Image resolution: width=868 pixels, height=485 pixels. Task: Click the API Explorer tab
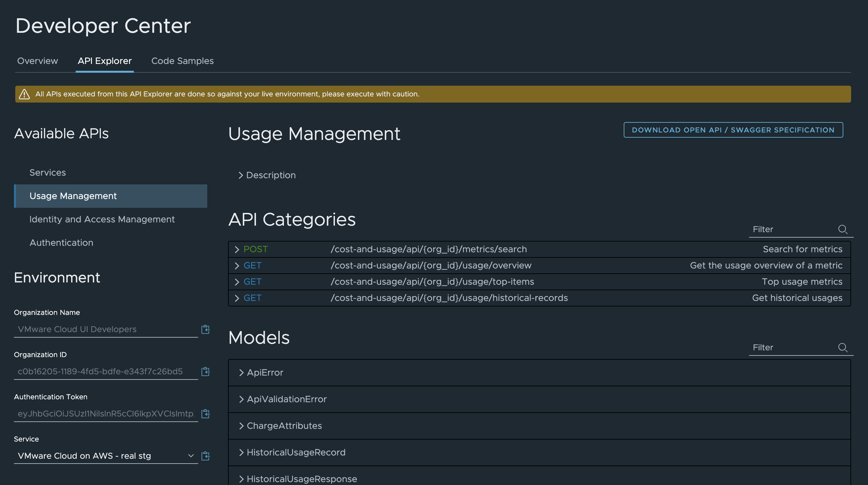coord(104,60)
